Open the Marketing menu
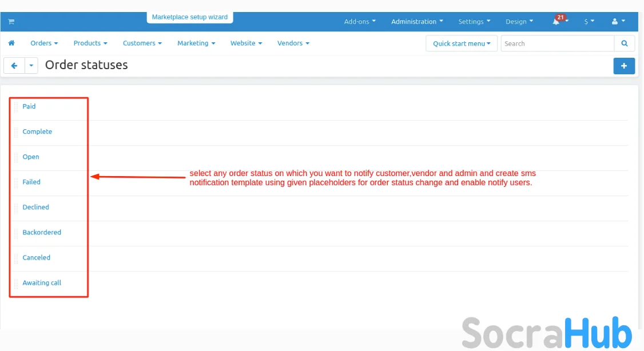 pos(196,43)
